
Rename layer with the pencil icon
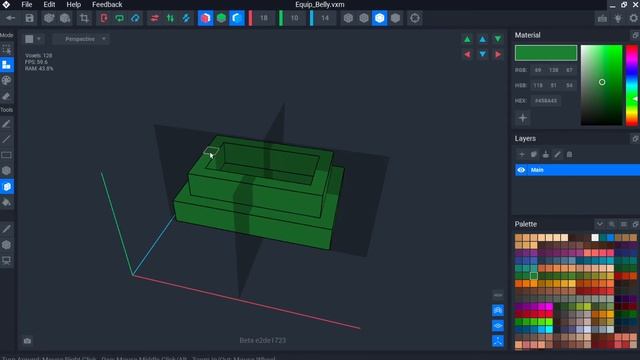coord(558,154)
